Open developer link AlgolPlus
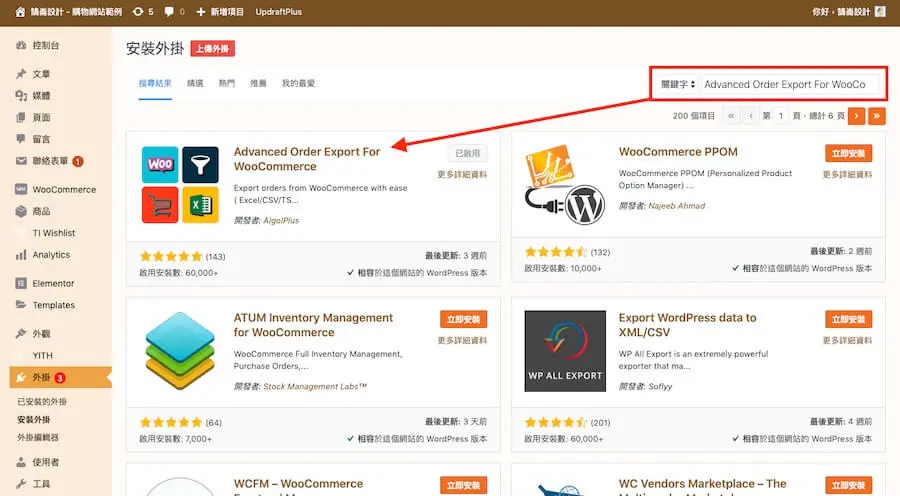Viewport: 900px width, 496px height. click(281, 220)
